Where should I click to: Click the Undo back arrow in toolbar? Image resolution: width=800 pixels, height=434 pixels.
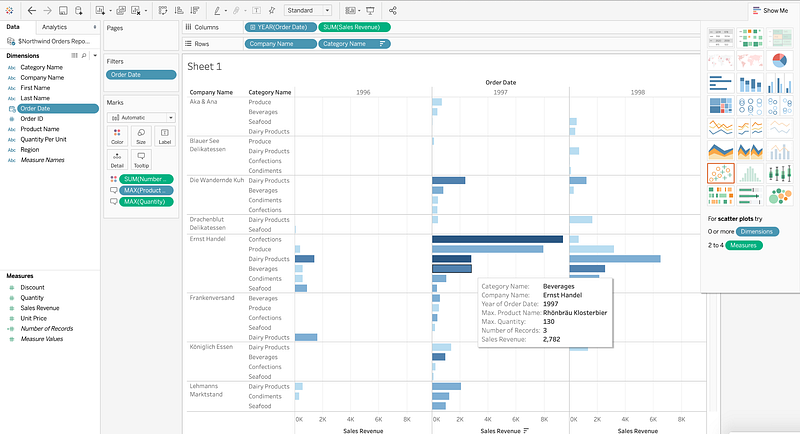[30, 10]
